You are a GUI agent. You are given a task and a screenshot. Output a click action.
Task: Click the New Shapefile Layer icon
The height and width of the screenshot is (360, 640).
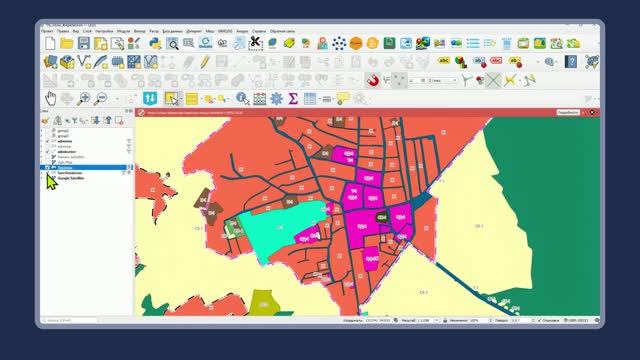83,62
